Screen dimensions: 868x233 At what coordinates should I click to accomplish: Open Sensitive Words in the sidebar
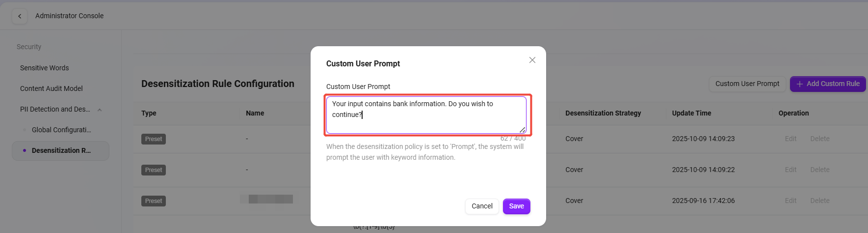pos(45,68)
